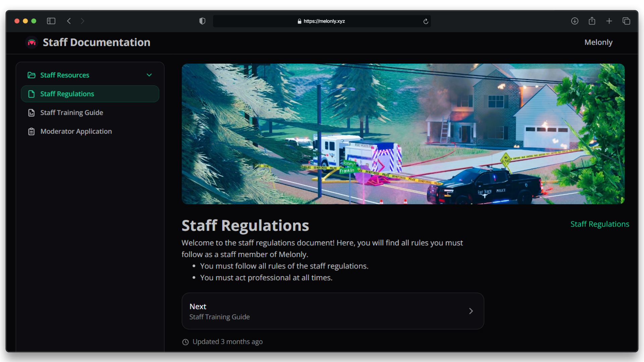Viewport: 644px width, 362px height.
Task: Select the Staff Resources sidebar group
Action: click(90, 75)
